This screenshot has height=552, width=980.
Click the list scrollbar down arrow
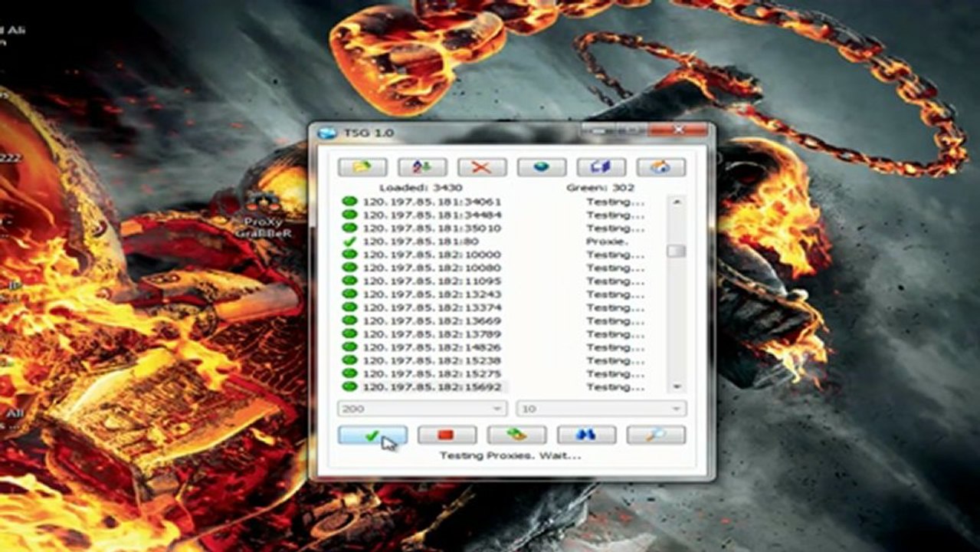(676, 386)
